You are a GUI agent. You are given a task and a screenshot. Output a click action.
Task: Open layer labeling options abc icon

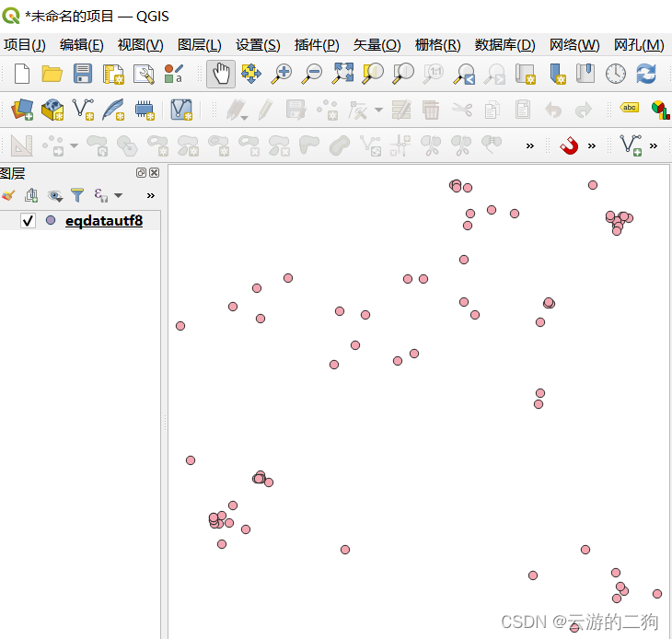(x=629, y=108)
